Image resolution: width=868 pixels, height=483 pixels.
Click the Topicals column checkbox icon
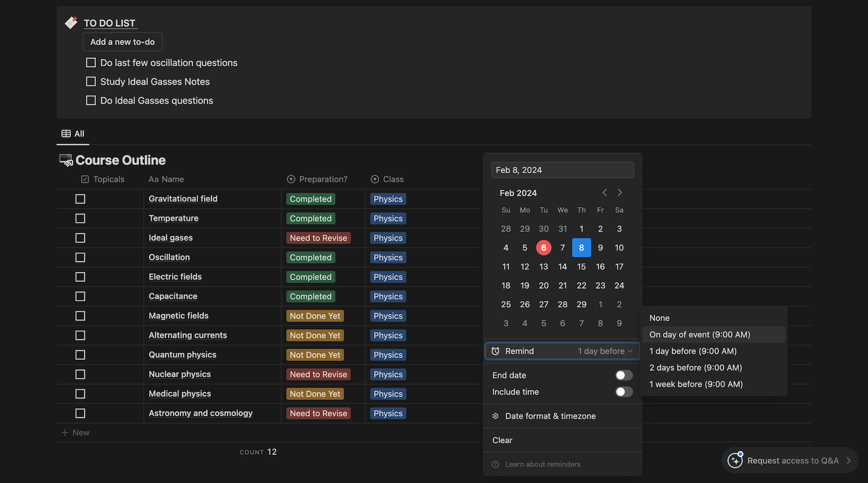pyautogui.click(x=85, y=179)
